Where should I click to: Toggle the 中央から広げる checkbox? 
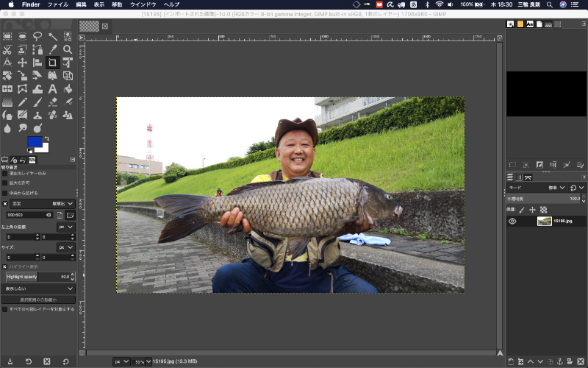(x=4, y=193)
